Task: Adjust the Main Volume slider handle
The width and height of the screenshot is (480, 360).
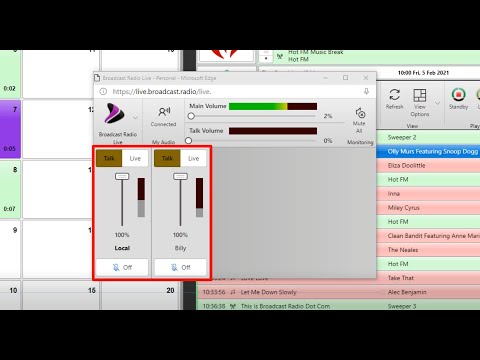Action: coord(191,116)
